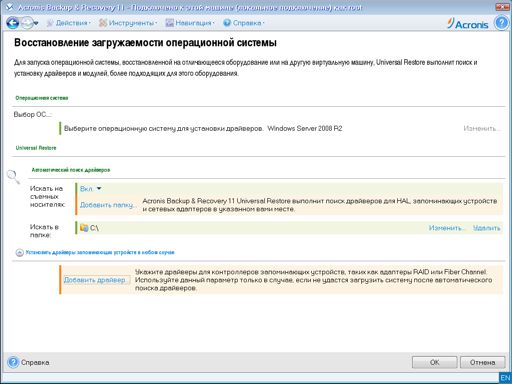Open the Действия menu
This screenshot has width=512, height=384.
(x=68, y=23)
